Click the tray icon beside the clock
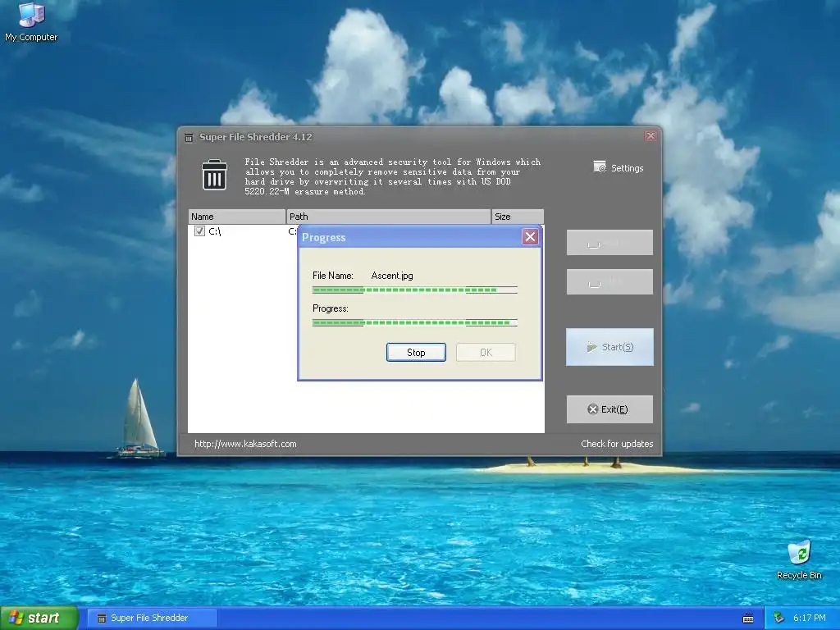Viewport: 840px width, 630px height. click(779, 619)
